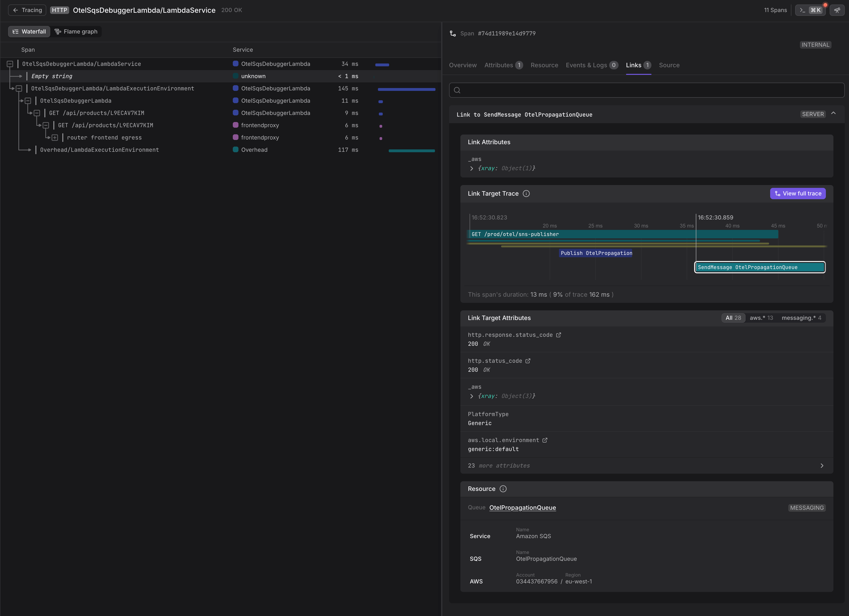
Task: Select the messaging.* 4 attribute filter
Action: pos(802,318)
